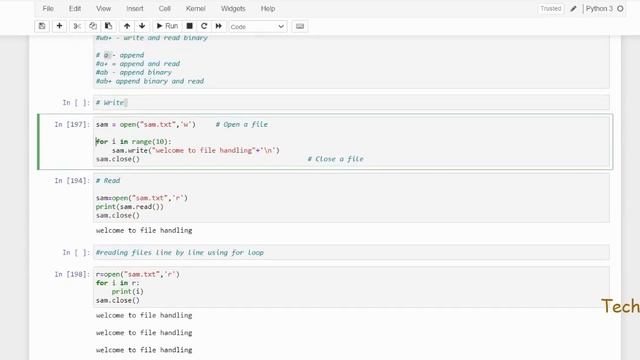640x360 pixels.
Task: Click the '# Open a file' comment
Action: click(x=242, y=124)
